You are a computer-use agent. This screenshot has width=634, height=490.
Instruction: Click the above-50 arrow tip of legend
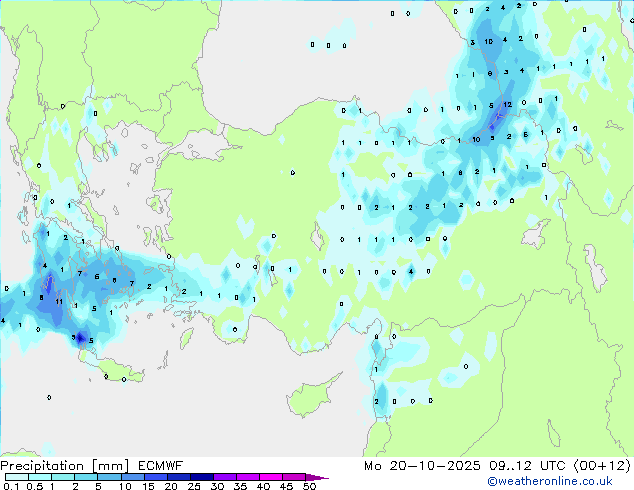click(x=317, y=477)
